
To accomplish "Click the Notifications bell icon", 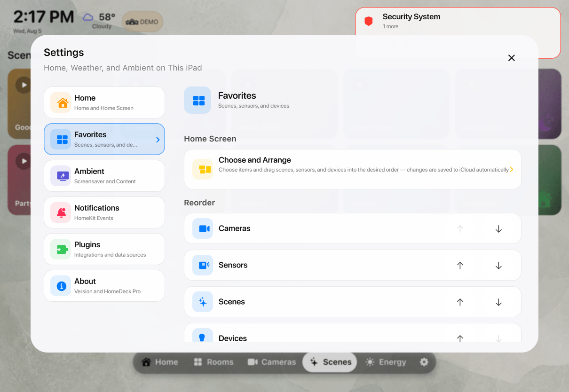I will tap(61, 212).
